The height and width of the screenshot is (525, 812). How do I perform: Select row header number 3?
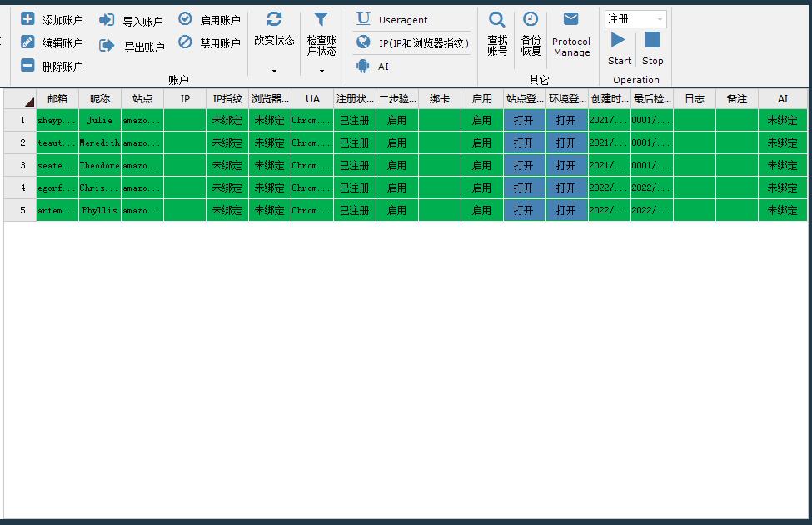pos(20,165)
